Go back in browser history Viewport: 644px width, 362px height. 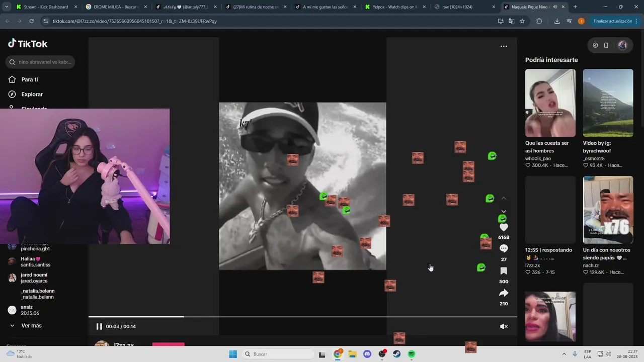[x=7, y=21]
